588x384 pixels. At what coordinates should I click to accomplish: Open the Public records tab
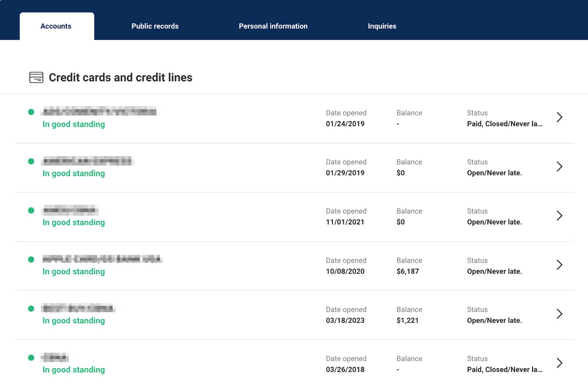point(155,26)
